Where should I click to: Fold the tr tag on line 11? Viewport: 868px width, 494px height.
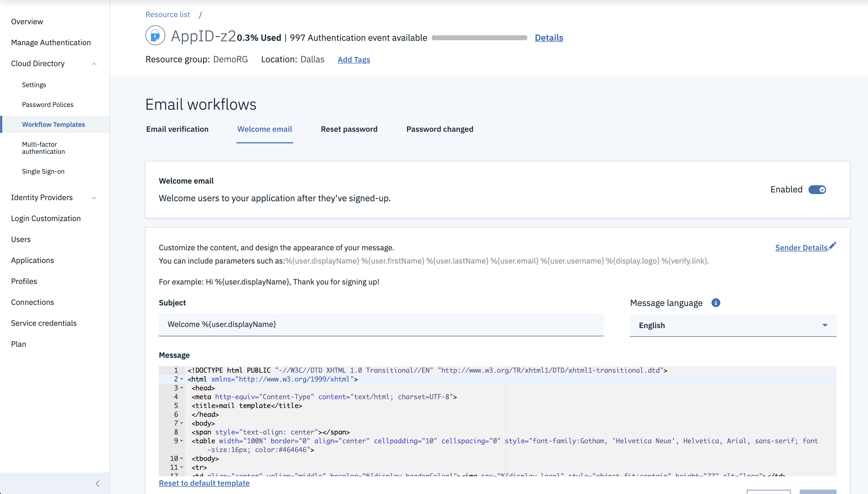182,468
